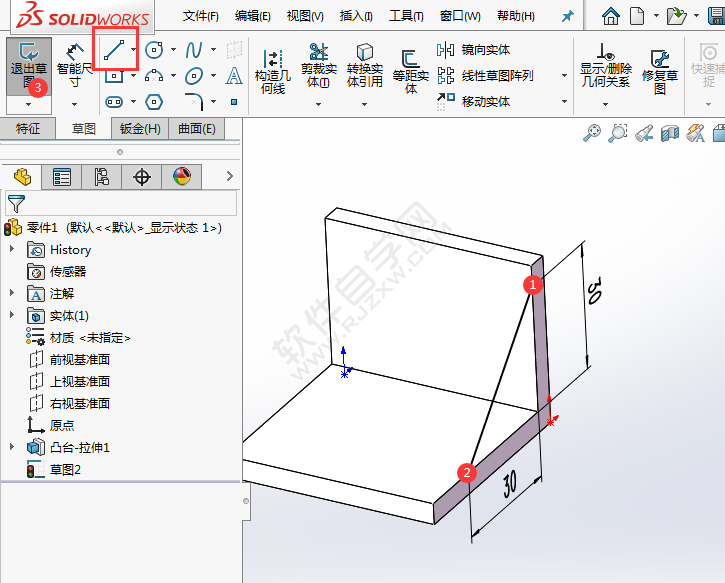Click the Previous View icon
The height and width of the screenshot is (583, 725).
tap(644, 133)
